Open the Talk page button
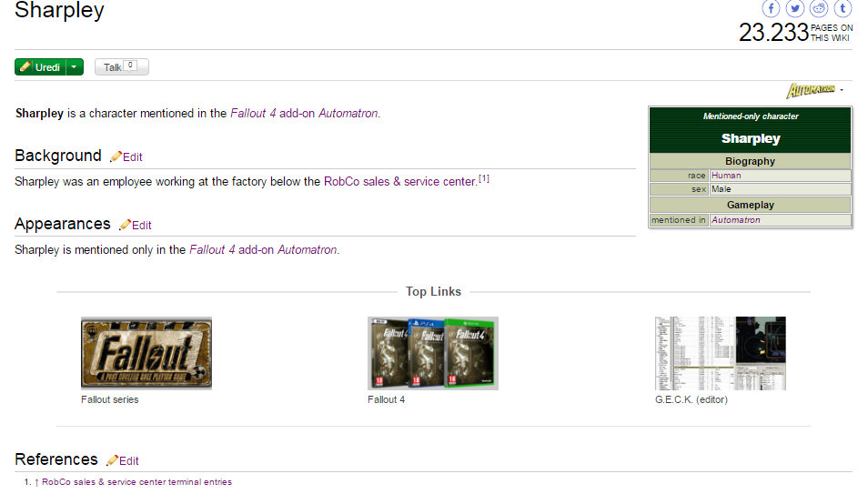The width and height of the screenshot is (868, 494). (x=121, y=67)
